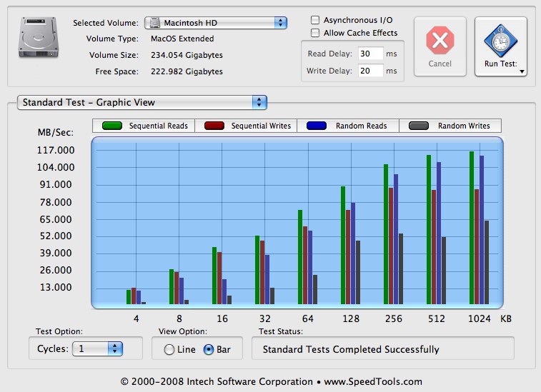
Task: Click the MB/Sec: axis title
Action: 56,132
